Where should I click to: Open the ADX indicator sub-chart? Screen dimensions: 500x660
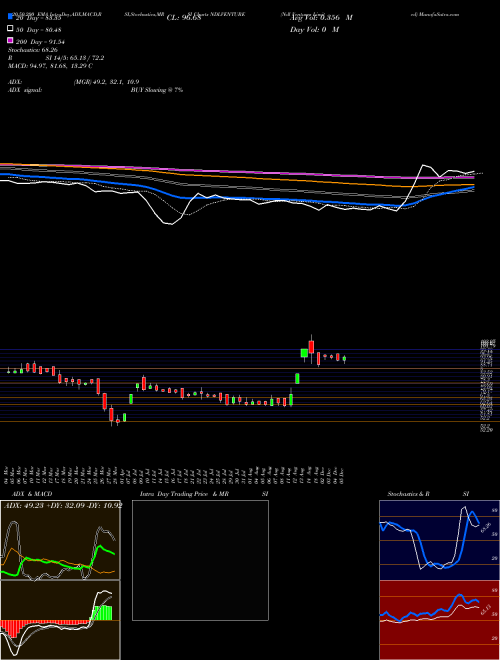pos(60,540)
